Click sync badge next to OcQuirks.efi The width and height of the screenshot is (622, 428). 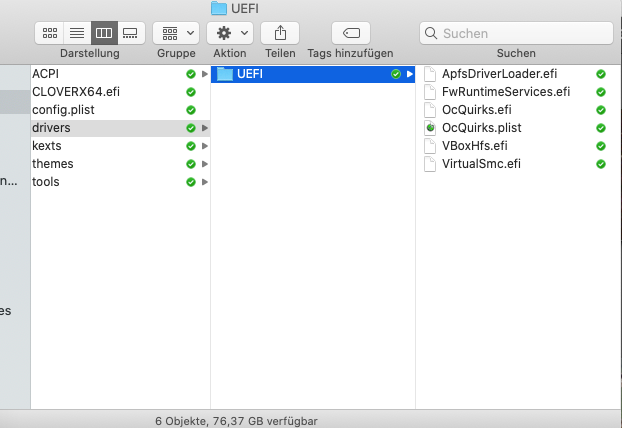(601, 110)
